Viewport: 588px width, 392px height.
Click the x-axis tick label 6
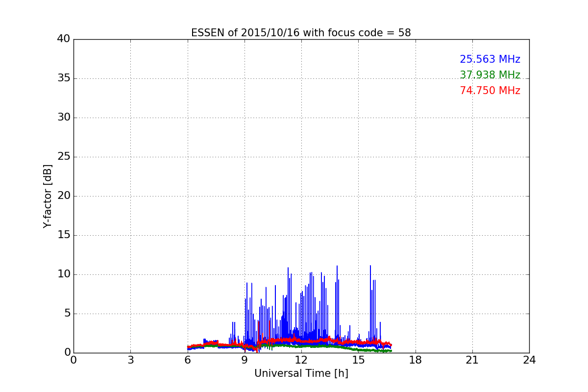tap(187, 360)
